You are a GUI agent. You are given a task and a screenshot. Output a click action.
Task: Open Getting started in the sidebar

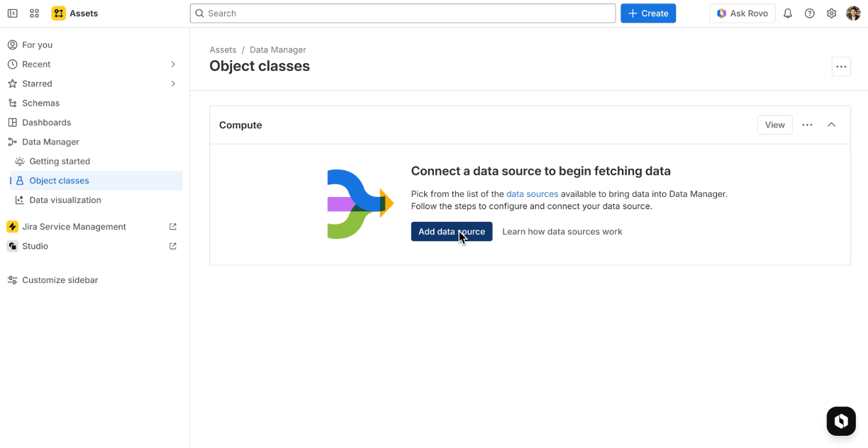pos(60,161)
